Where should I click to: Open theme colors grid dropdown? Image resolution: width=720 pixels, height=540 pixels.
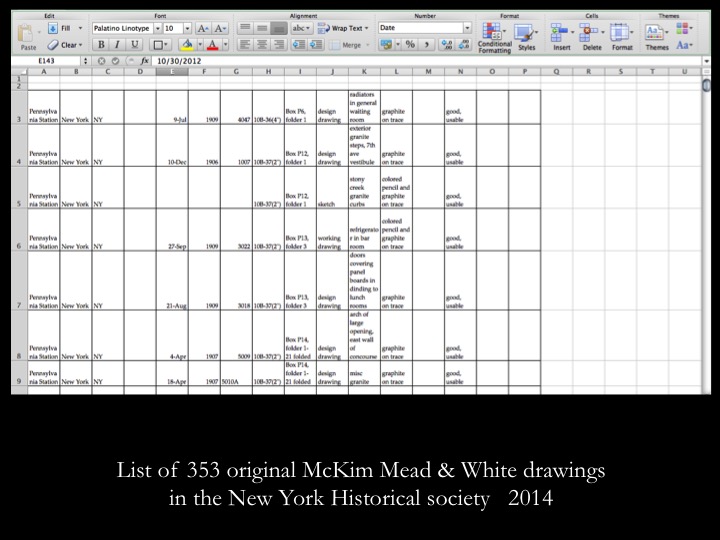click(684, 29)
